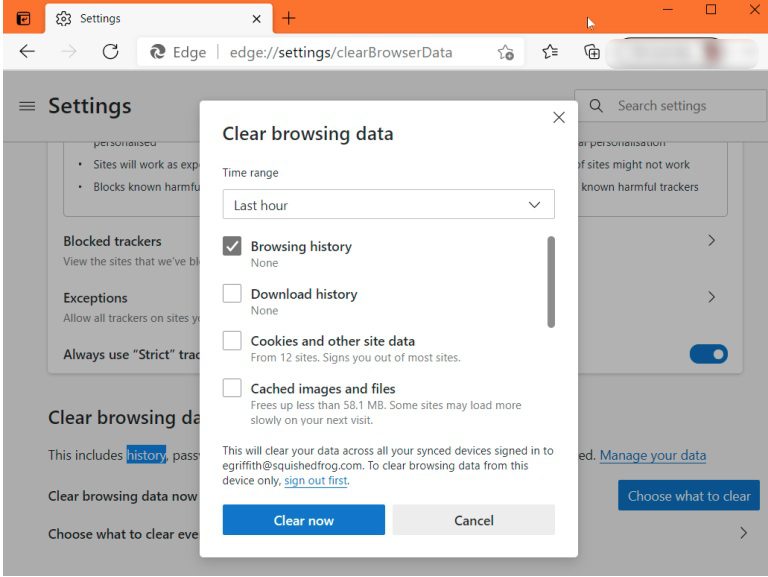The width and height of the screenshot is (768, 577).
Task: Click the back navigation arrow
Action: (x=27, y=52)
